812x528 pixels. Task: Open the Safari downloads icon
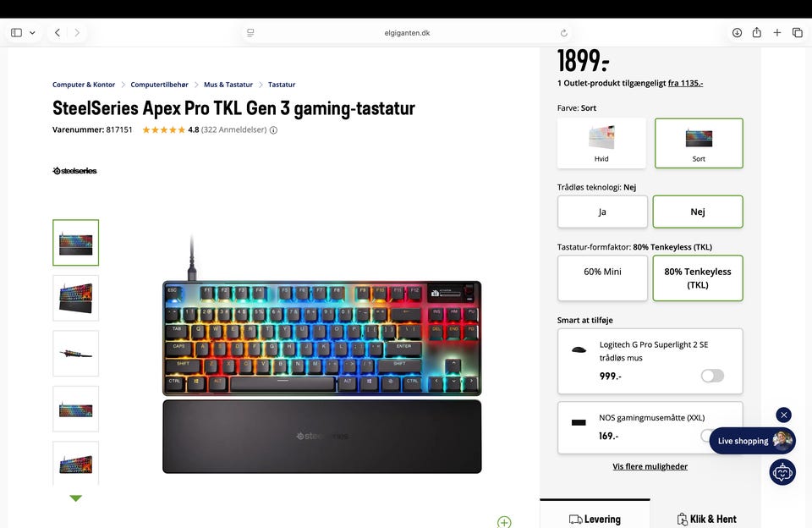[737, 33]
